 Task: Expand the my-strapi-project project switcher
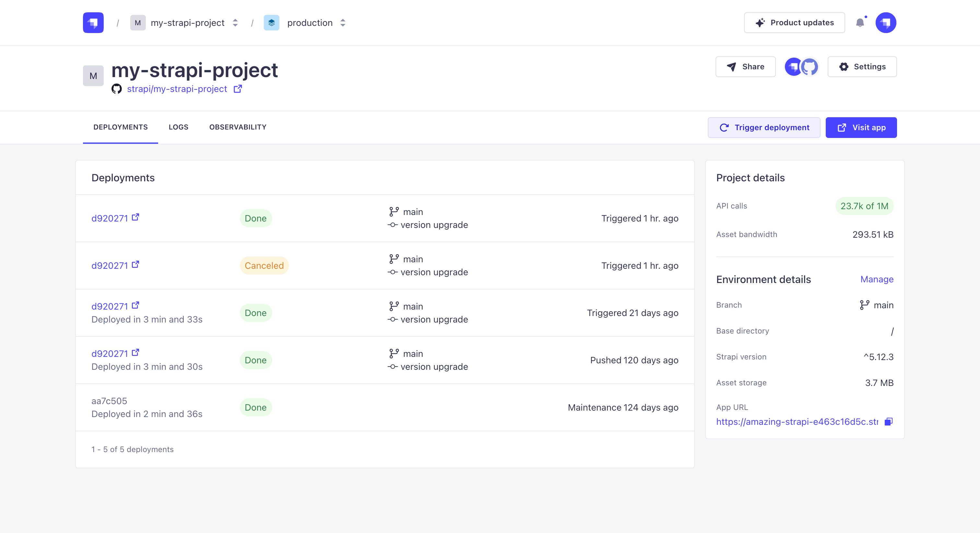coord(235,23)
